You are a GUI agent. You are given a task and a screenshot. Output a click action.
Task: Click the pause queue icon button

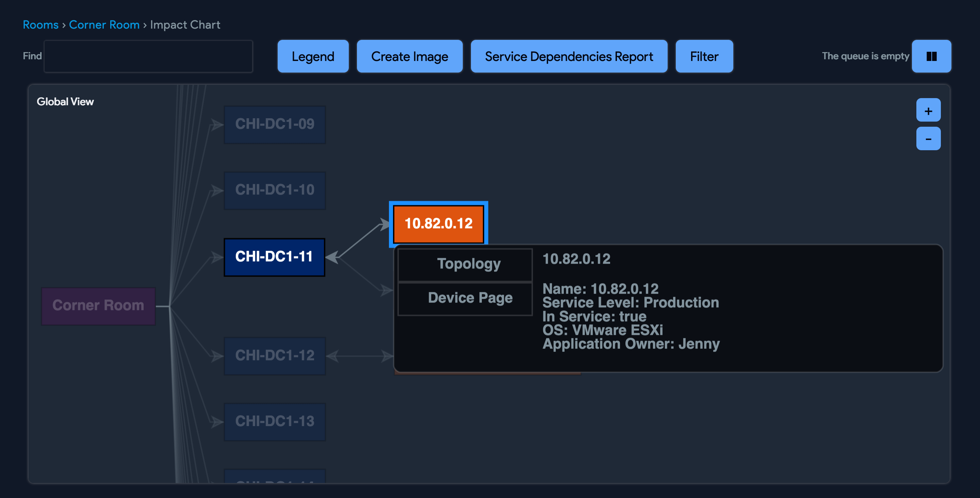point(931,56)
